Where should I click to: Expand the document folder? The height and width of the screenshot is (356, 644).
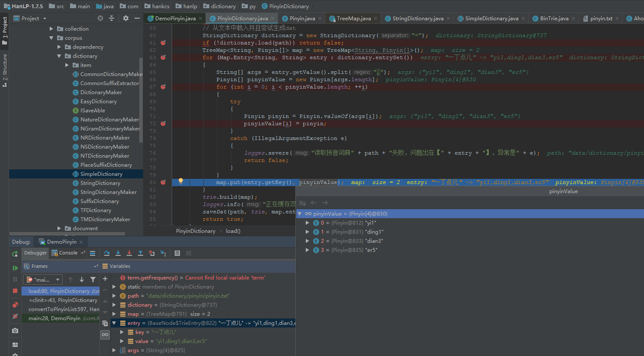59,229
